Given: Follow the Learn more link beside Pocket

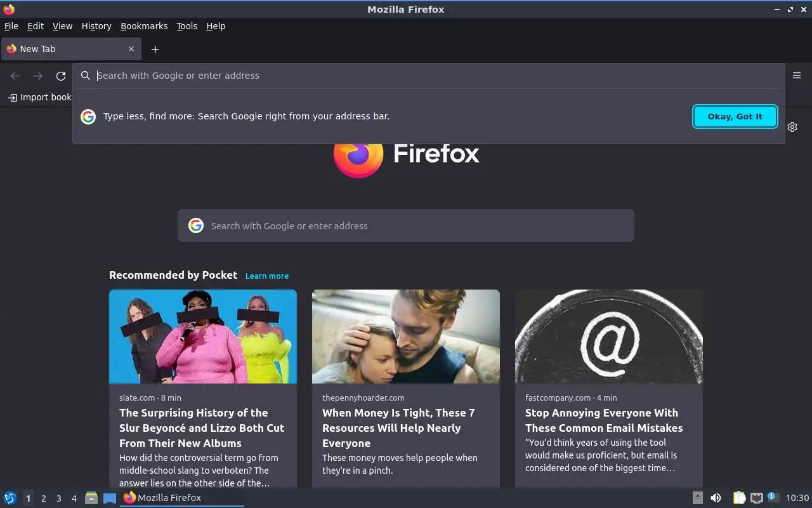Looking at the screenshot, I should pos(267,276).
